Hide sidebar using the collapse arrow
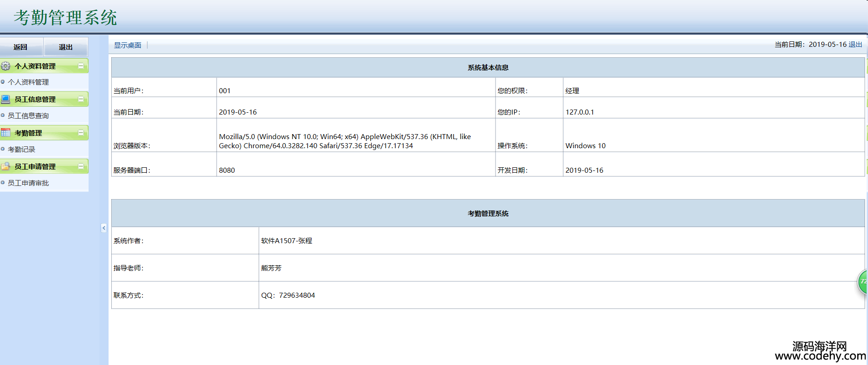The image size is (868, 365). [104, 228]
